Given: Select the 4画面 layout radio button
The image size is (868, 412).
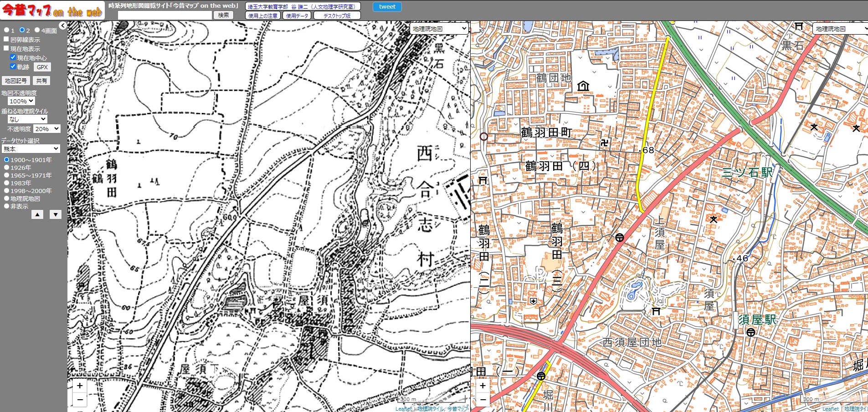Looking at the screenshot, I should (x=37, y=30).
